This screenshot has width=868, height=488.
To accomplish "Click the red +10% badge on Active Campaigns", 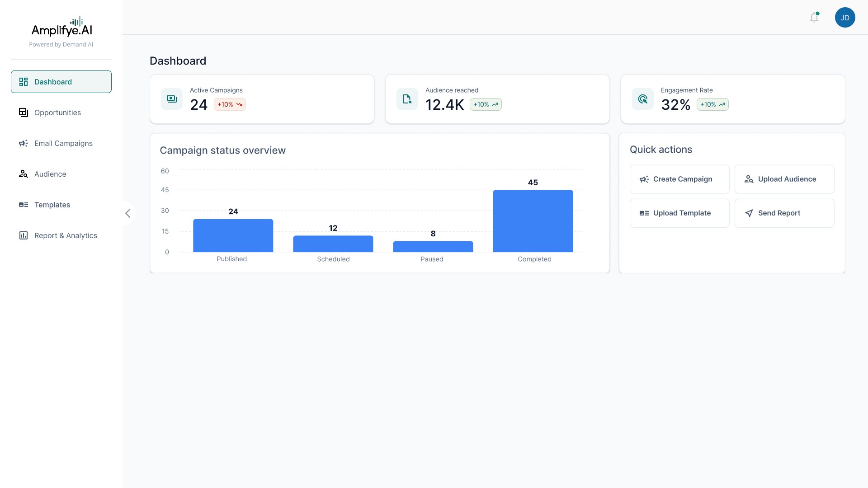I will coord(230,104).
